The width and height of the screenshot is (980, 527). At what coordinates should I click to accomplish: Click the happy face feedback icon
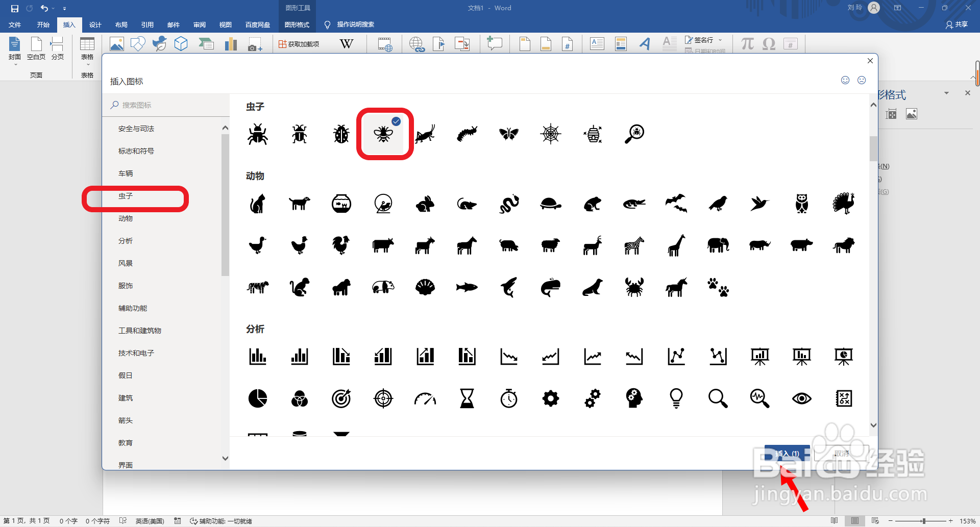coord(845,80)
